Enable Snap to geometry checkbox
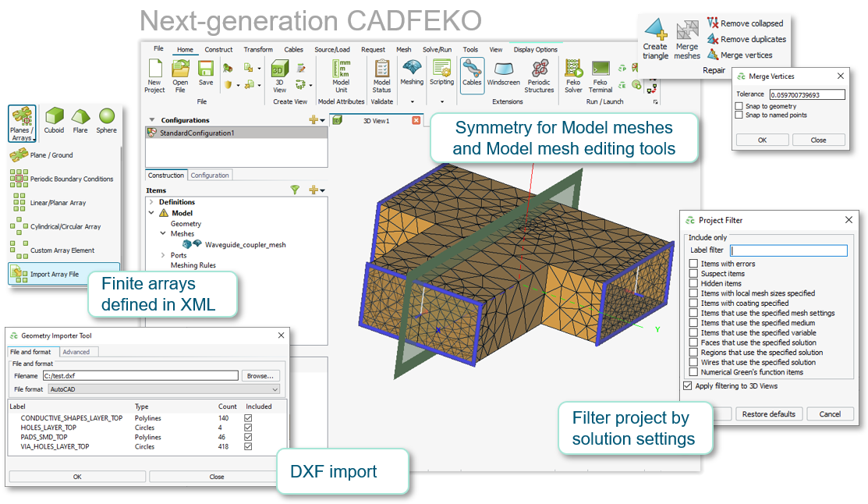Screen dimensions: 868x504 [739, 106]
